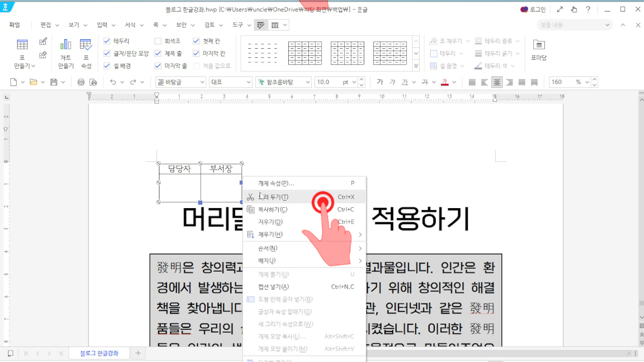The image size is (644, 362).
Task: Collapse the ribbon with up chevron
Action: click(623, 25)
